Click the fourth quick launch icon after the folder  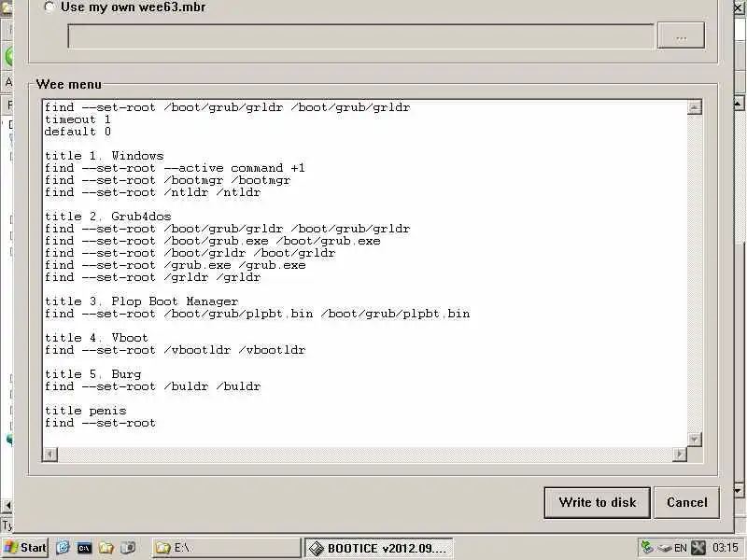tap(128, 548)
